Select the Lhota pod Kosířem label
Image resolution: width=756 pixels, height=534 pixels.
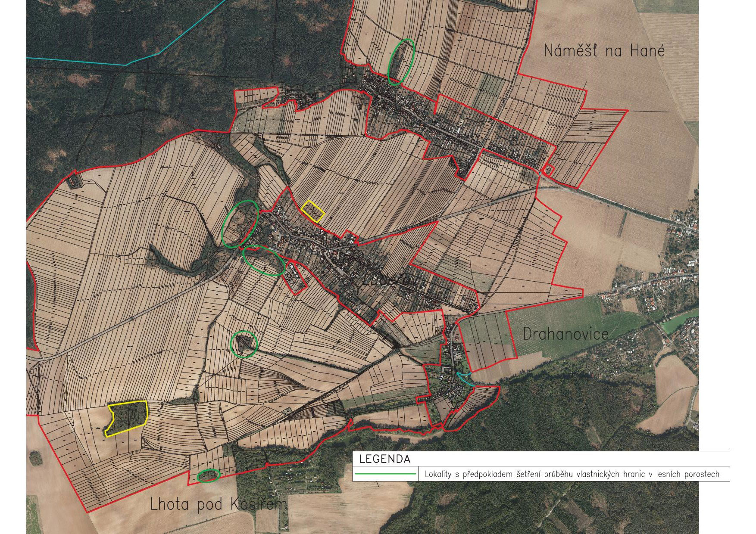(x=218, y=504)
